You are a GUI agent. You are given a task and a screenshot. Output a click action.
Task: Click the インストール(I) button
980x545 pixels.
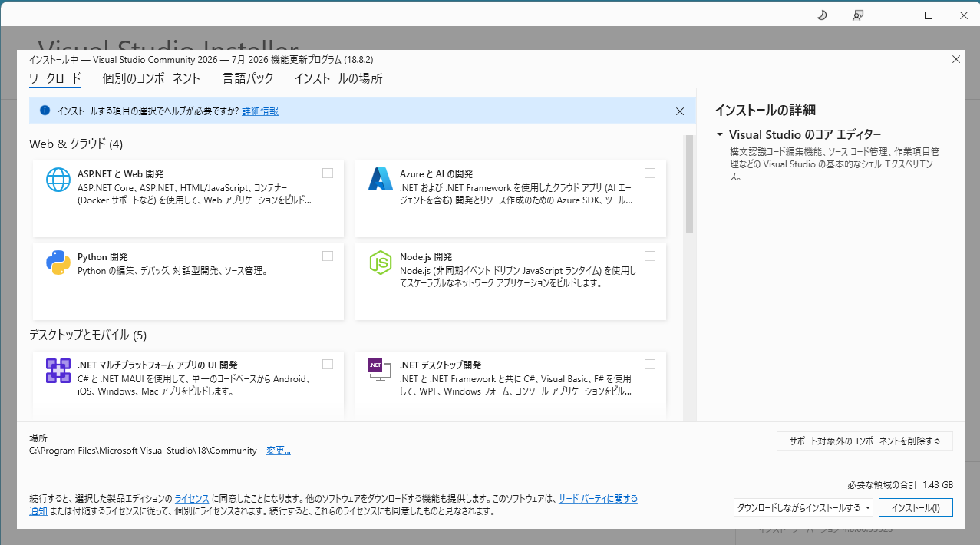point(916,507)
